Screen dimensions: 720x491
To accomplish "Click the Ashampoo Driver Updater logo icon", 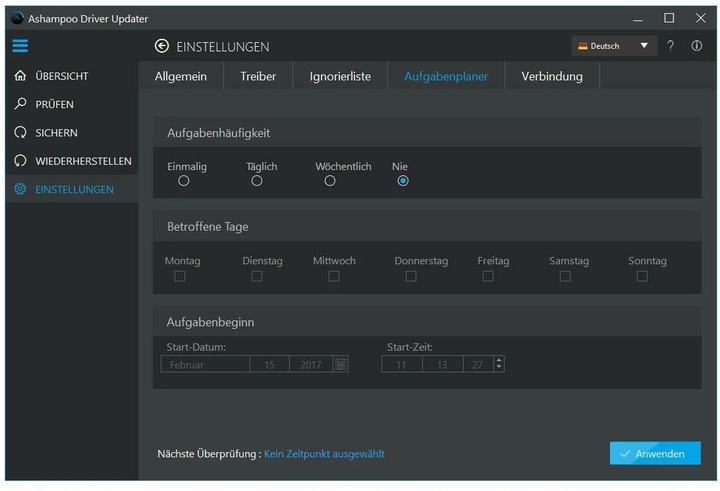I will 17,18.
